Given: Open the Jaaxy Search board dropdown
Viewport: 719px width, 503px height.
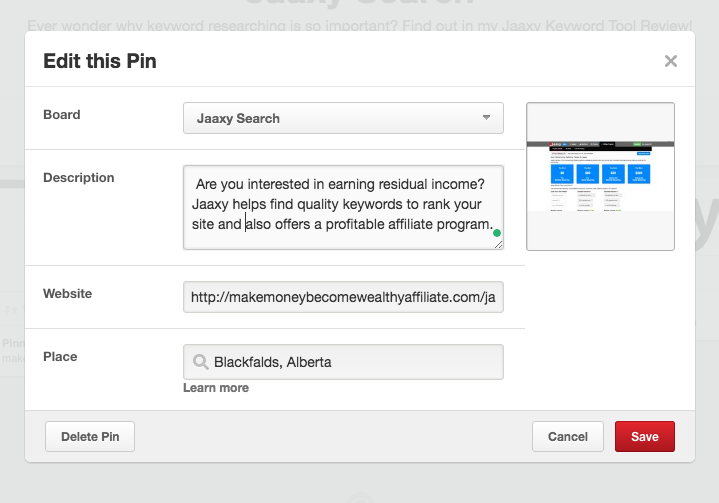Looking at the screenshot, I should [343, 118].
